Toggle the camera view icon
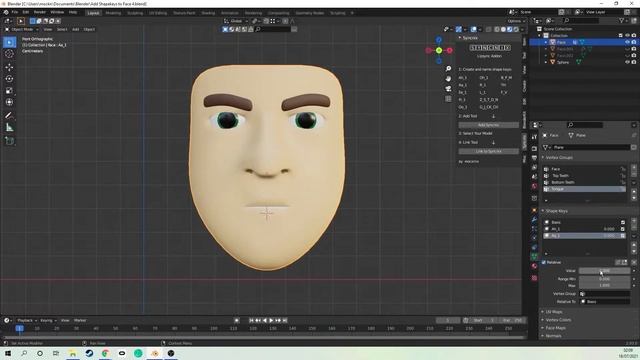The image size is (640, 360). [448, 89]
